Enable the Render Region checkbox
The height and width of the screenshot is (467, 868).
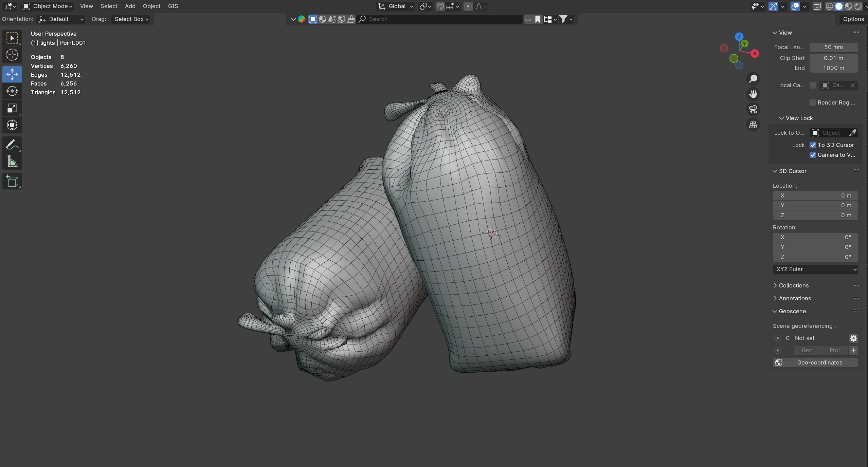(x=813, y=102)
